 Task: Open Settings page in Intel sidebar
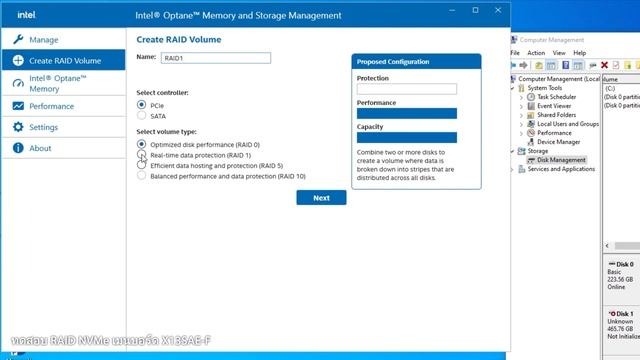pos(64,127)
